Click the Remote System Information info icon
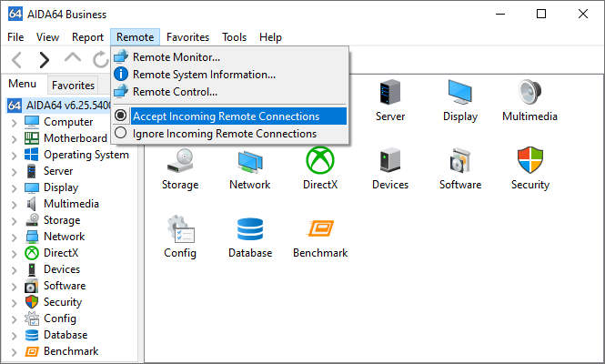This screenshot has width=605, height=364. pos(121,74)
